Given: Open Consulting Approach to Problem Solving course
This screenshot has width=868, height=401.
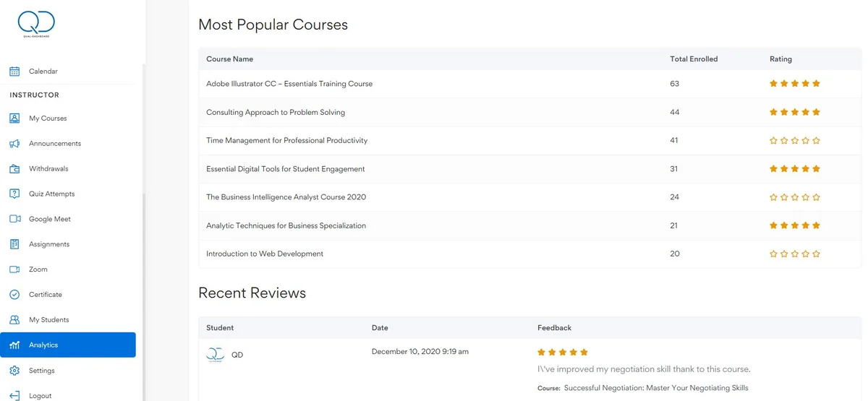Looking at the screenshot, I should click(x=276, y=113).
